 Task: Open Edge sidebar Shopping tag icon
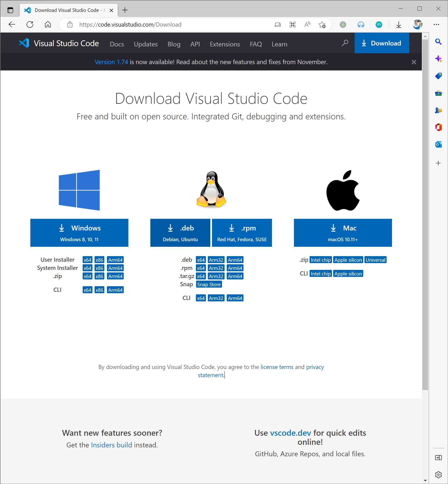pos(438,76)
